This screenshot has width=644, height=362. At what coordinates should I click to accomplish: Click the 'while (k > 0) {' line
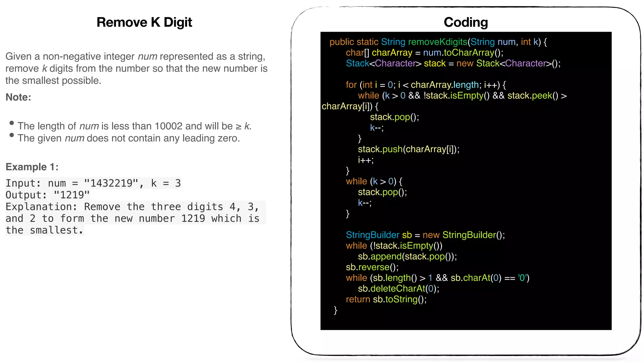click(374, 181)
